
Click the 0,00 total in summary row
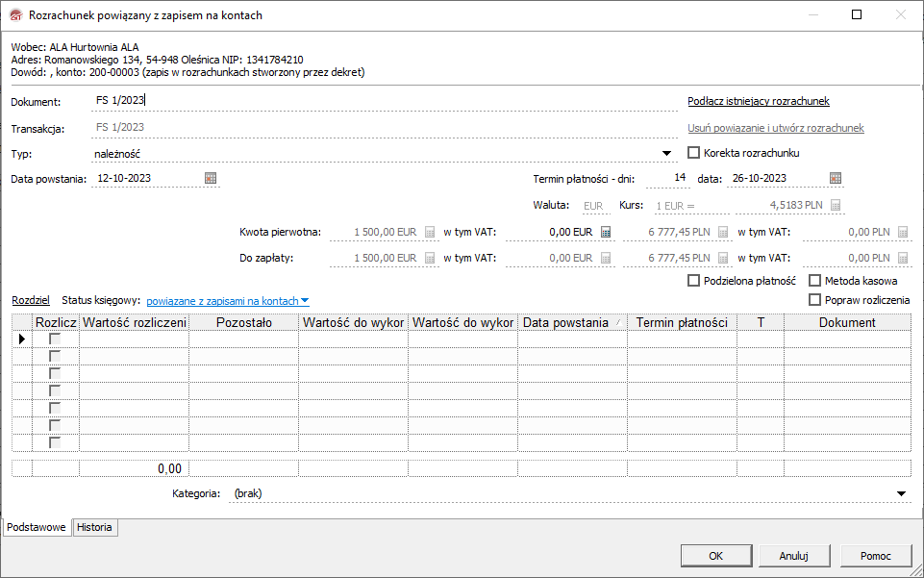(x=170, y=469)
